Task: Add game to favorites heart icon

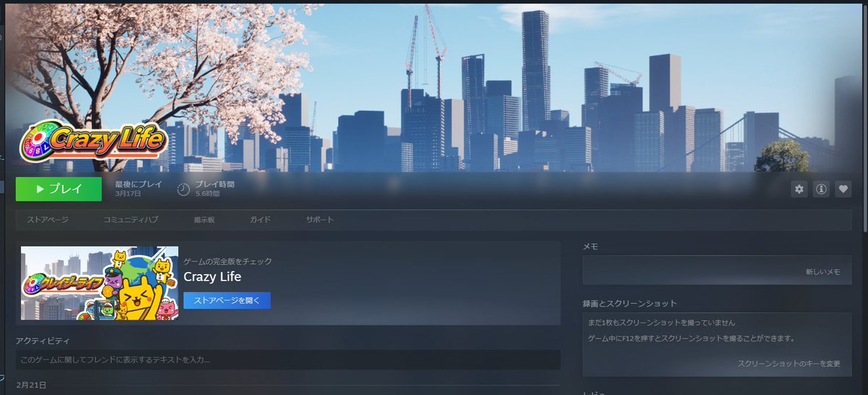Action: 843,189
